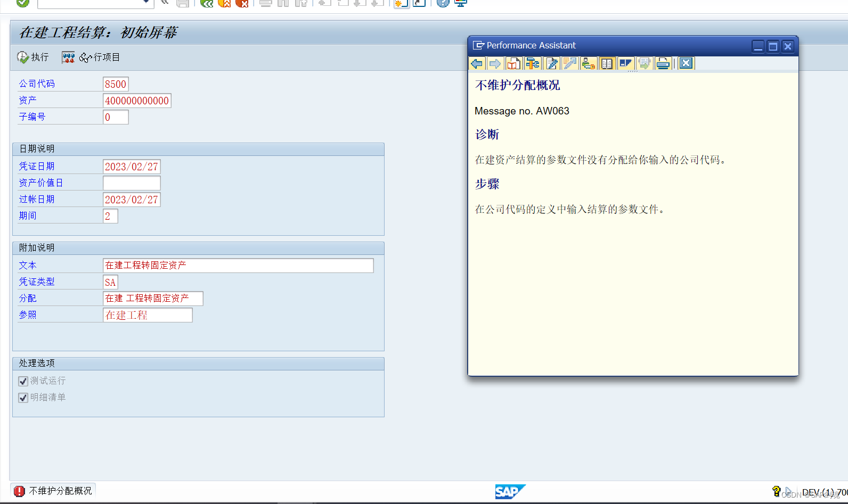The width and height of the screenshot is (848, 504).
Task: Click the Application Help book icon
Action: (x=513, y=64)
